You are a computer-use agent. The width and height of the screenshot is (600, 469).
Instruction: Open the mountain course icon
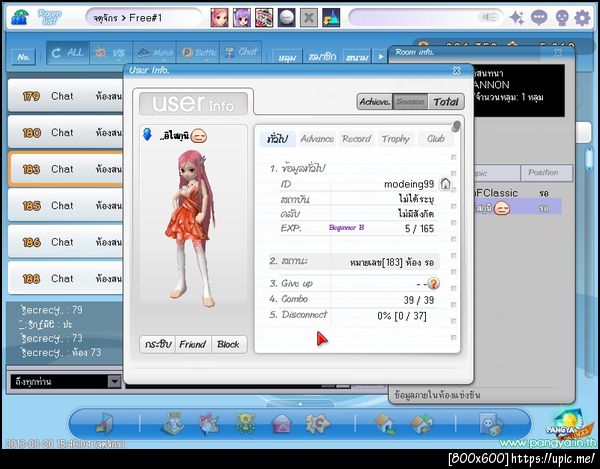click(x=331, y=18)
